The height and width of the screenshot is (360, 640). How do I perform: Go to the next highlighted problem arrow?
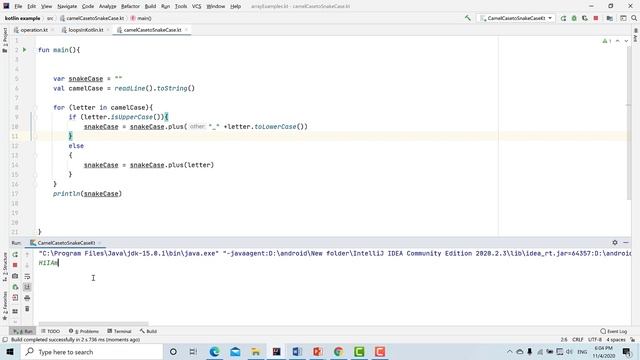(x=626, y=41)
